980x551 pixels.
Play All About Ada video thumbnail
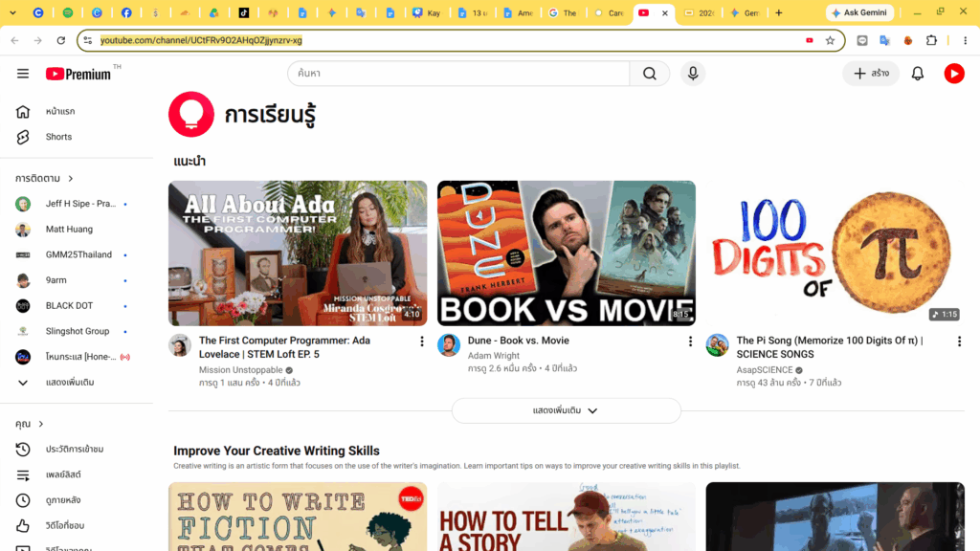(x=298, y=253)
